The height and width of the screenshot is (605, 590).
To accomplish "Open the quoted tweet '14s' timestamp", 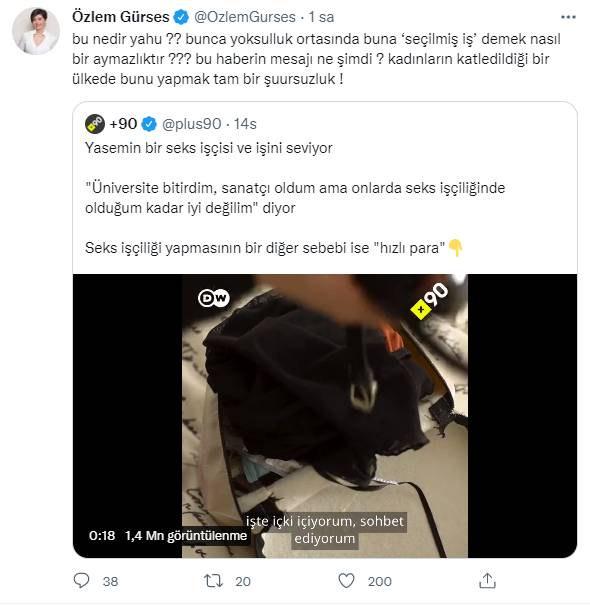I will [245, 124].
